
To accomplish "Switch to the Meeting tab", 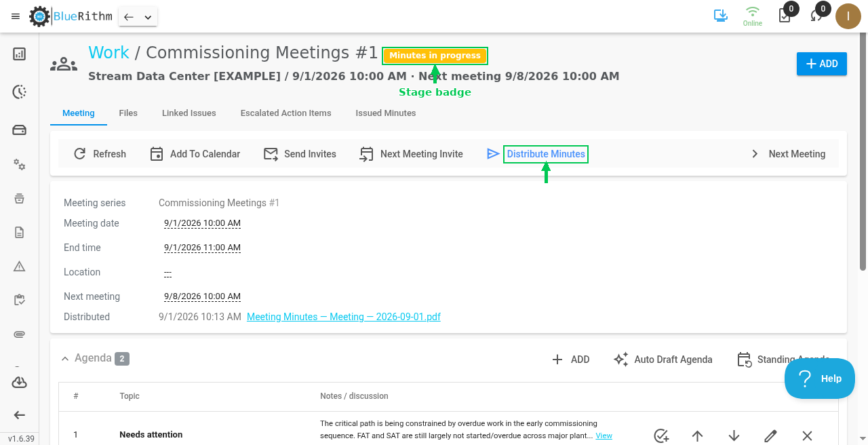I will pos(79,113).
